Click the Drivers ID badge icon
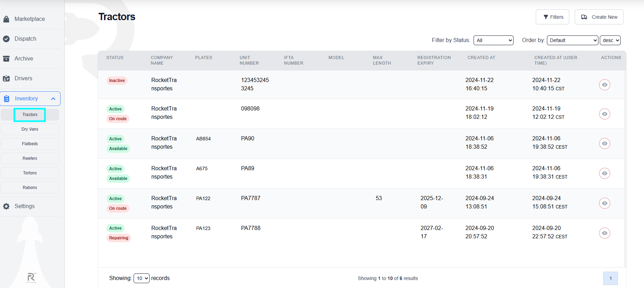Image resolution: width=644 pixels, height=288 pixels. [x=6, y=79]
